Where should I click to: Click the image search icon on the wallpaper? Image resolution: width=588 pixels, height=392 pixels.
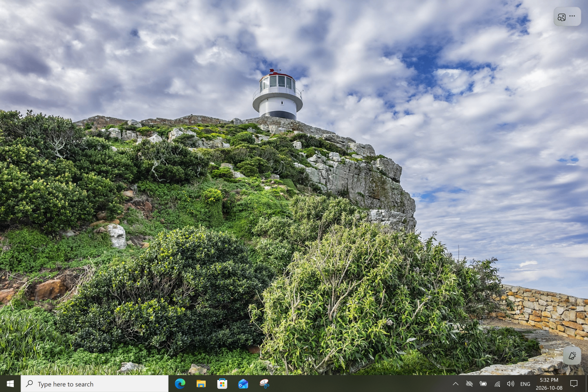coord(562,17)
